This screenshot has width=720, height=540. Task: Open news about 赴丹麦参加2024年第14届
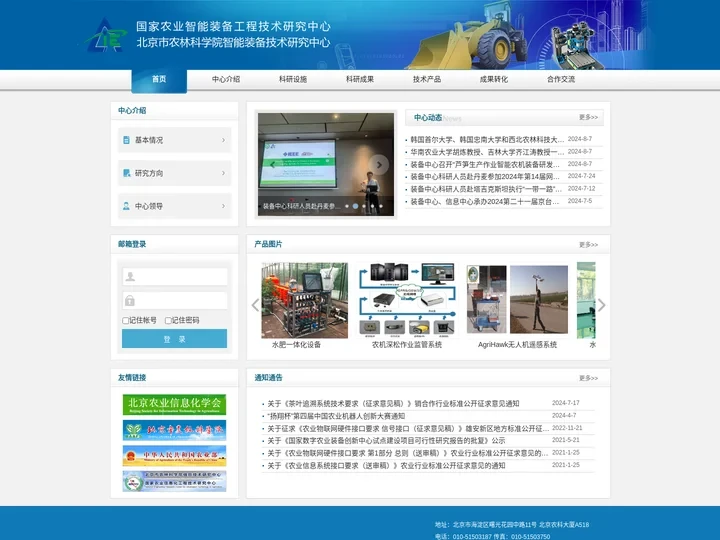485,176
